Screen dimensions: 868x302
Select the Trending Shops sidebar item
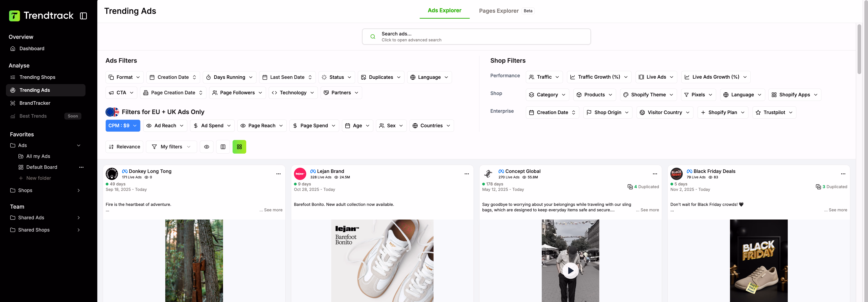pos(37,77)
